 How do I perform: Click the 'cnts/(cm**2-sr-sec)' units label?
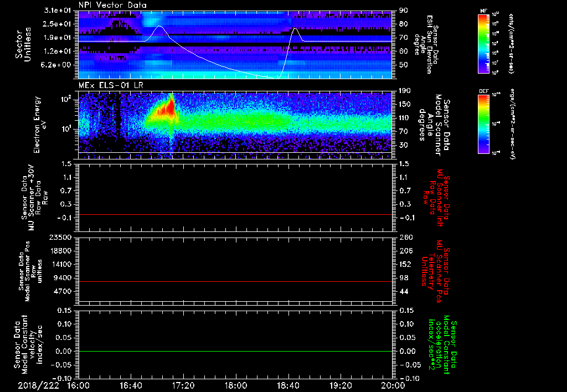511,43
